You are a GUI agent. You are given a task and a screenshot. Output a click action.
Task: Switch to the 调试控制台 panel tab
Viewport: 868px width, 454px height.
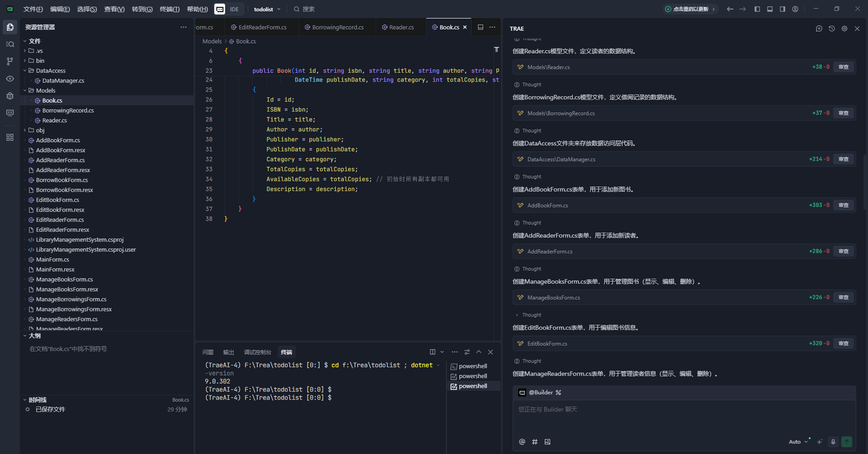[x=258, y=352]
